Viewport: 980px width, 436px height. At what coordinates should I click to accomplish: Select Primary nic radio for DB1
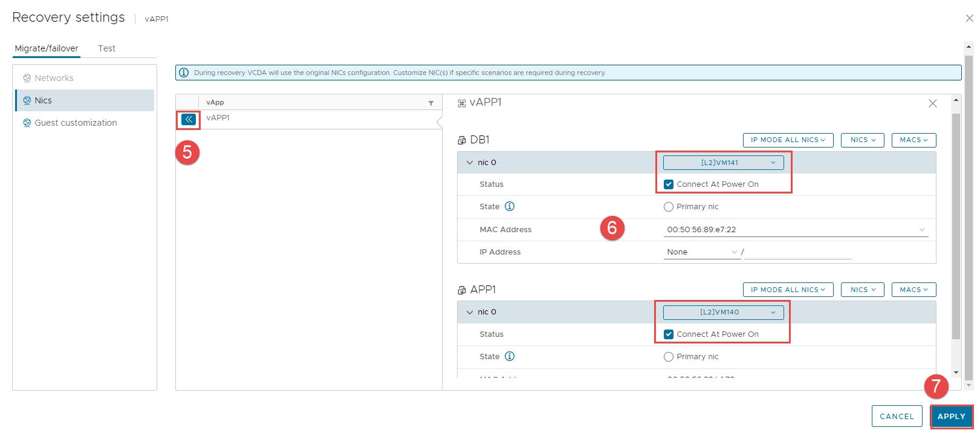(669, 207)
